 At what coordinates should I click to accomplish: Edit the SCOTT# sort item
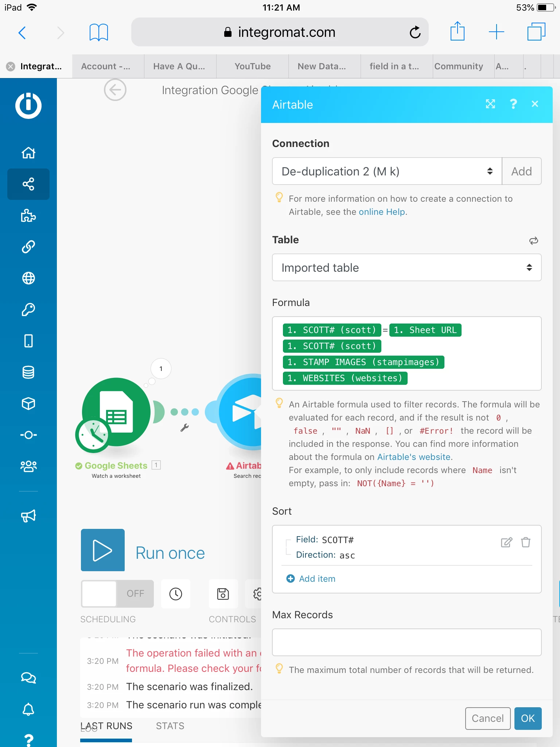tap(506, 542)
